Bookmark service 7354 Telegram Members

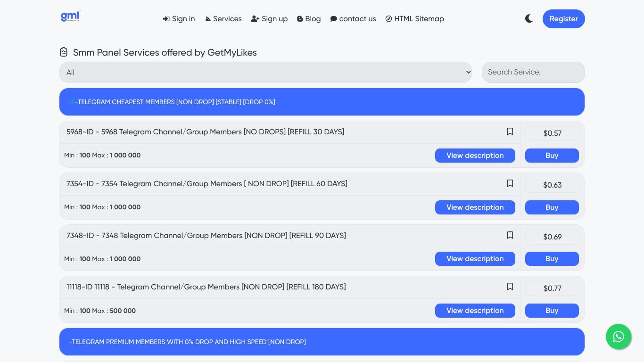point(510,183)
